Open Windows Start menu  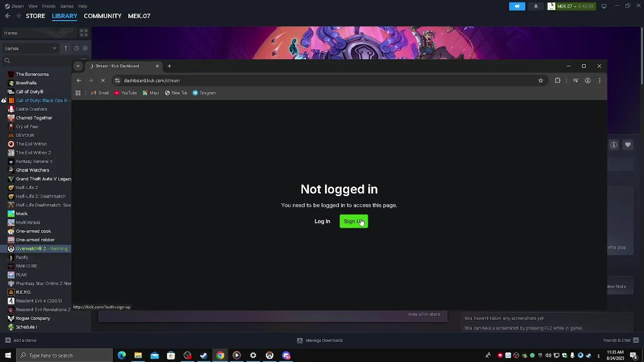(x=8, y=355)
